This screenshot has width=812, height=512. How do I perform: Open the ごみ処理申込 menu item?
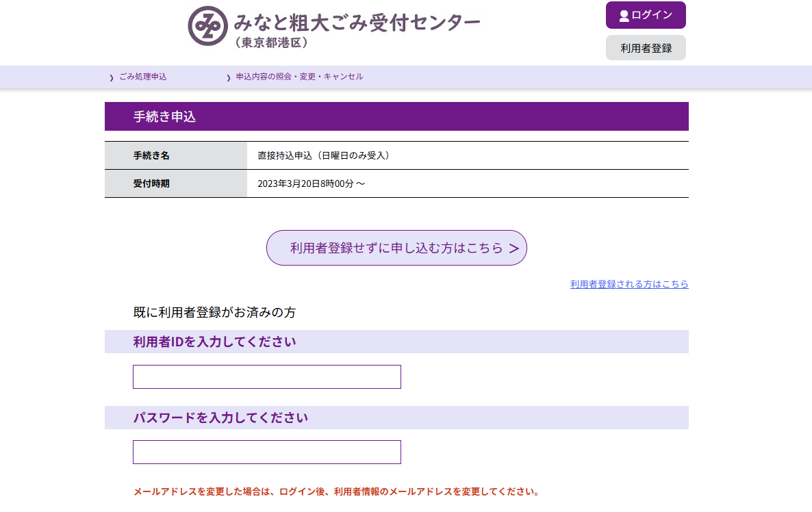[x=142, y=77]
